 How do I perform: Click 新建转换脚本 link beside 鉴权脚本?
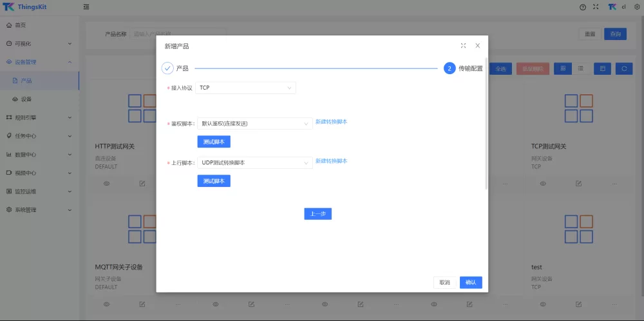(x=331, y=122)
